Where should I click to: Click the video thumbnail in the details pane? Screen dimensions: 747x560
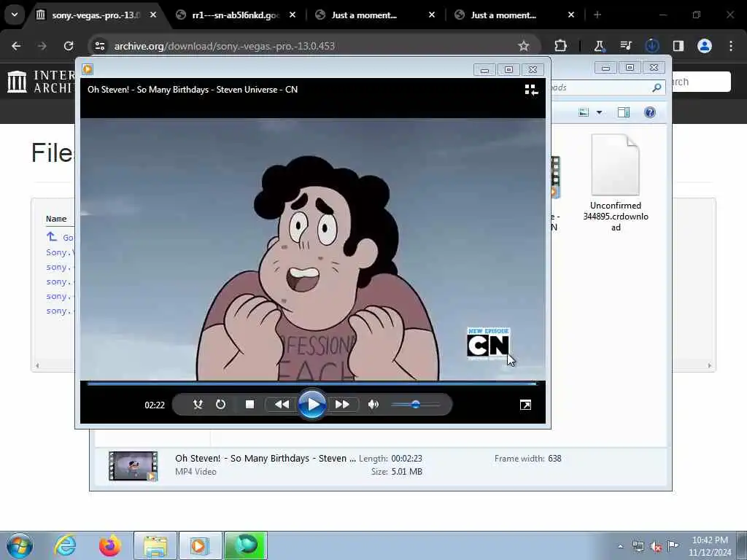click(x=133, y=466)
